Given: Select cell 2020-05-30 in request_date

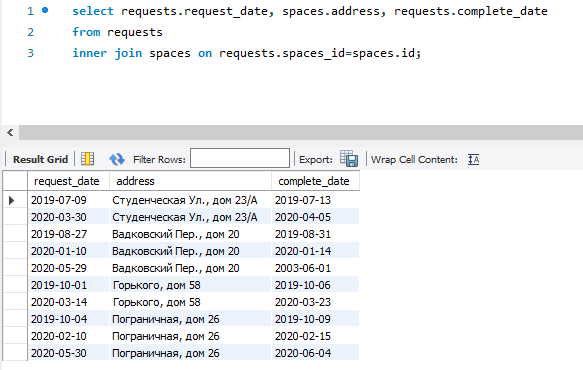Looking at the screenshot, I should [x=68, y=353].
